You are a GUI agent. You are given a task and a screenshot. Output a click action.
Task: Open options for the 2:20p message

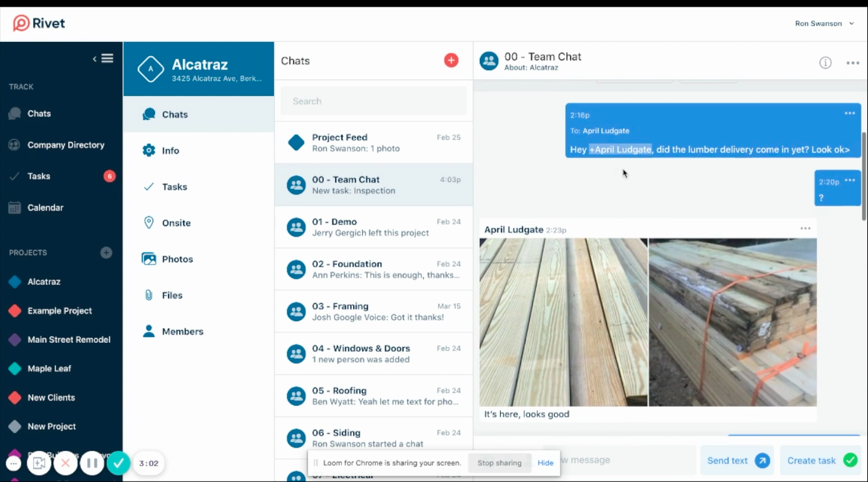tap(850, 181)
